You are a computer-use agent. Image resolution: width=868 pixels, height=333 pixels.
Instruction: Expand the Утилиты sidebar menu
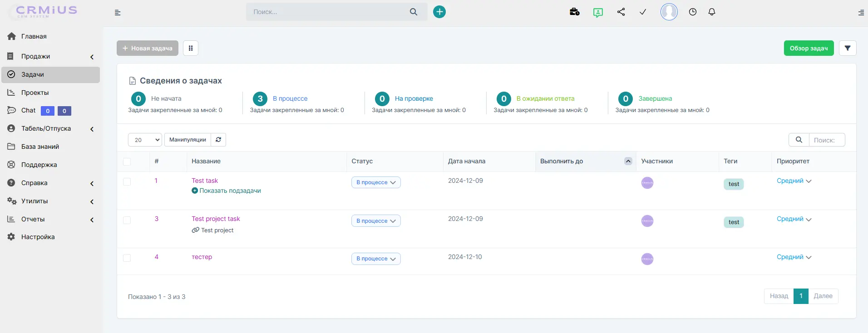pyautogui.click(x=50, y=201)
